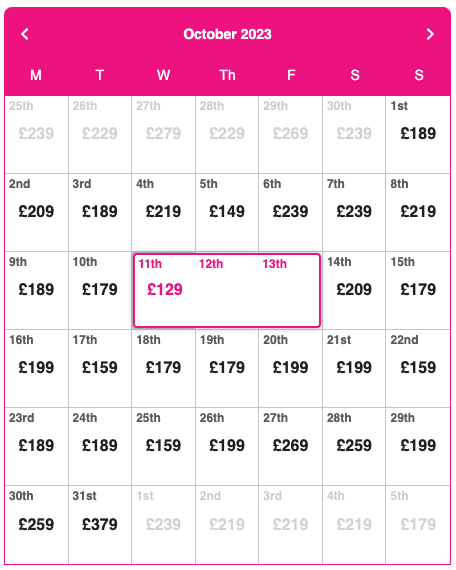Click the 27th October priced £269
456x570 pixels.
pyautogui.click(x=290, y=446)
